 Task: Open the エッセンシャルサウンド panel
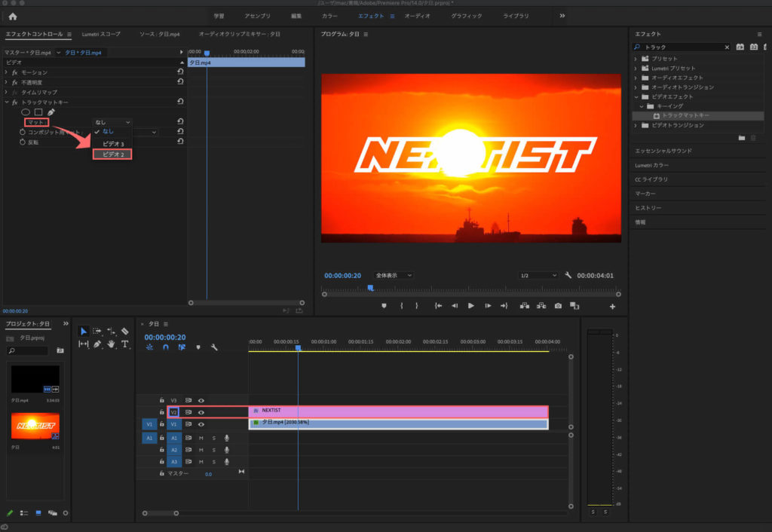click(663, 151)
